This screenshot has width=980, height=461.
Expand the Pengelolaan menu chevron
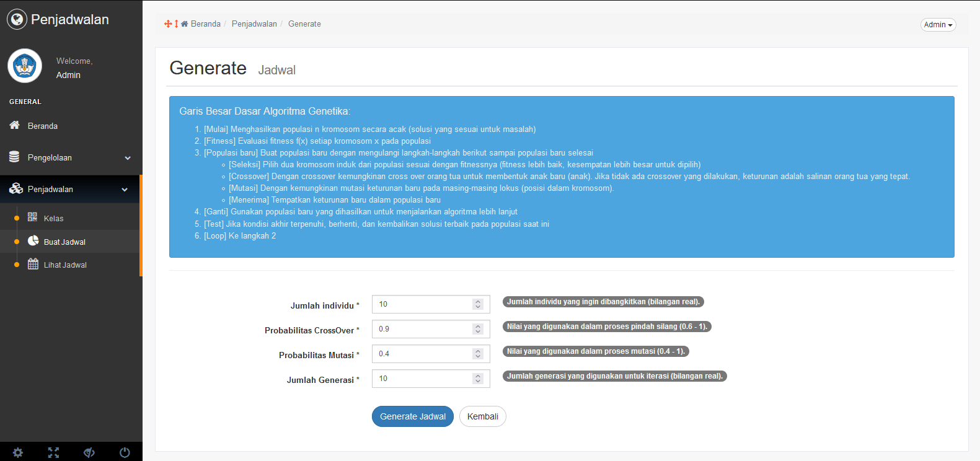tap(128, 158)
